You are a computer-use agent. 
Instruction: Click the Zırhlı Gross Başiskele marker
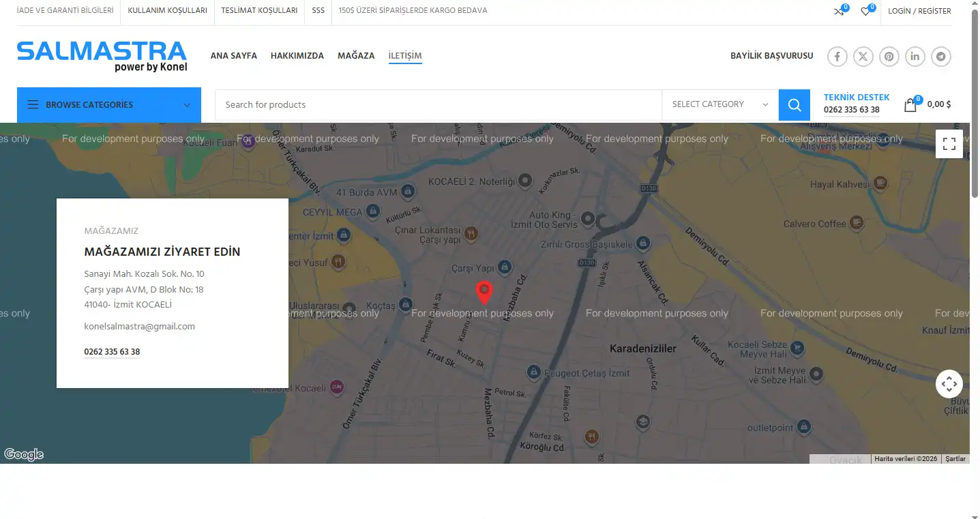[x=642, y=243]
